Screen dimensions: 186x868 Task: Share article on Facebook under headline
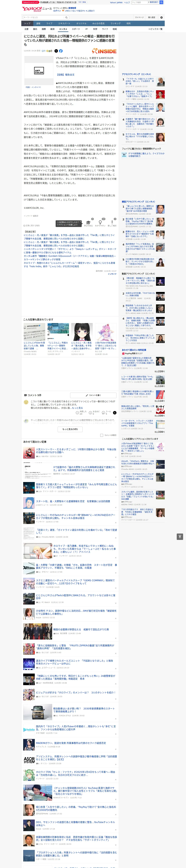(x=61, y=51)
